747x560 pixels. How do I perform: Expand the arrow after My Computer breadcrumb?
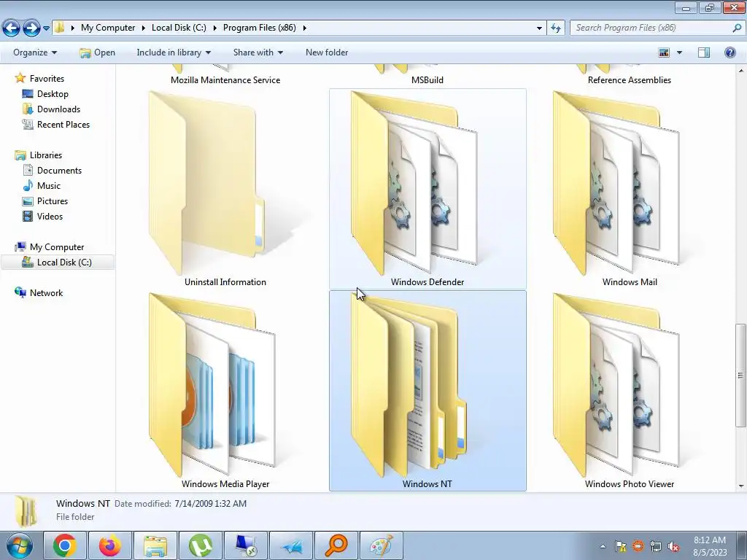point(143,28)
